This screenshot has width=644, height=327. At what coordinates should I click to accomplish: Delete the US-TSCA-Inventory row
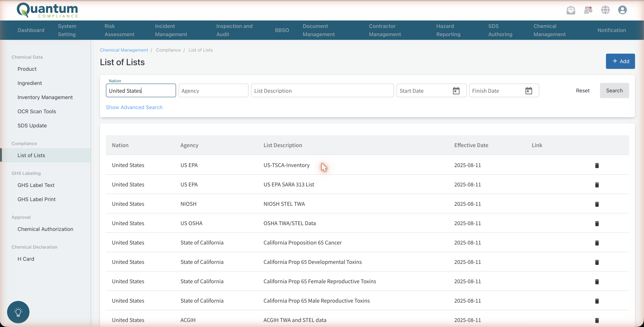click(597, 165)
